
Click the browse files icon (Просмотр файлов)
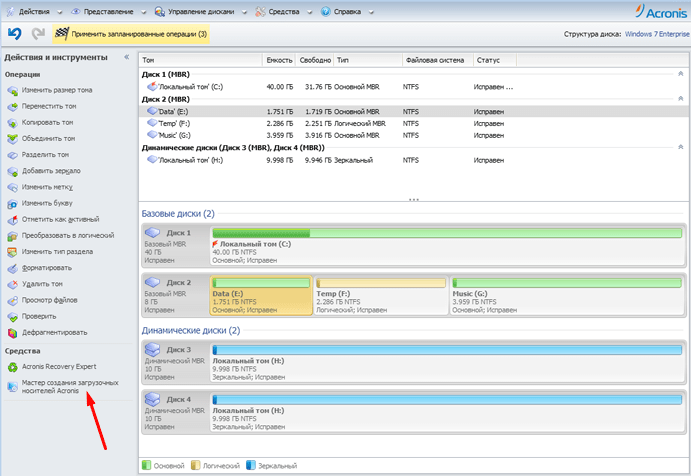tap(12, 301)
